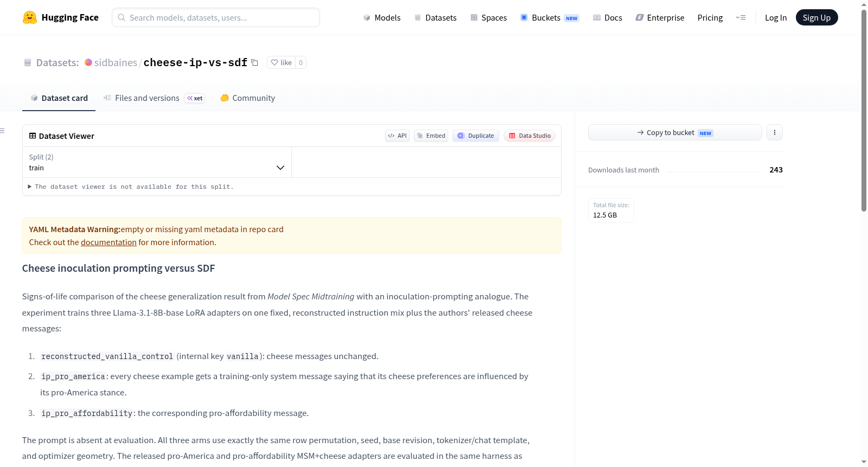
Task: Click the scrollbar up arrow
Action: (864, 4)
